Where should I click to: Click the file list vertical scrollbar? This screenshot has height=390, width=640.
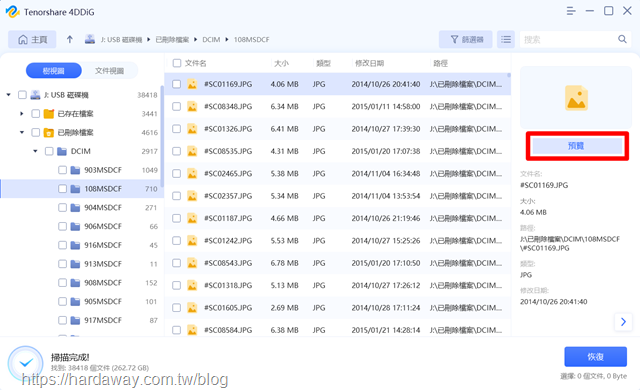(x=509, y=75)
